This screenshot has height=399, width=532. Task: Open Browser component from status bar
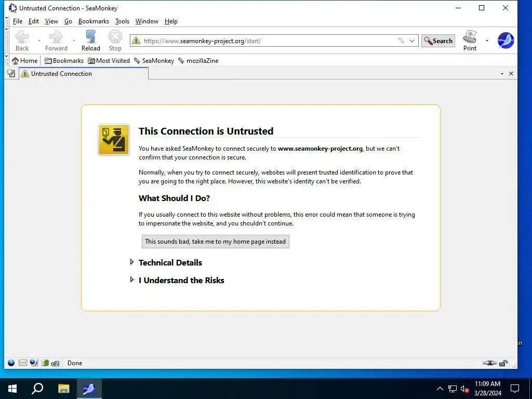pyautogui.click(x=11, y=363)
